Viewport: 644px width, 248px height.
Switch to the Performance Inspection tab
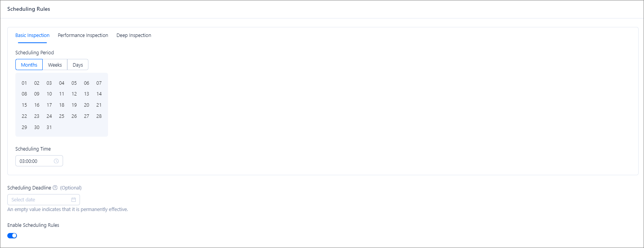point(83,35)
